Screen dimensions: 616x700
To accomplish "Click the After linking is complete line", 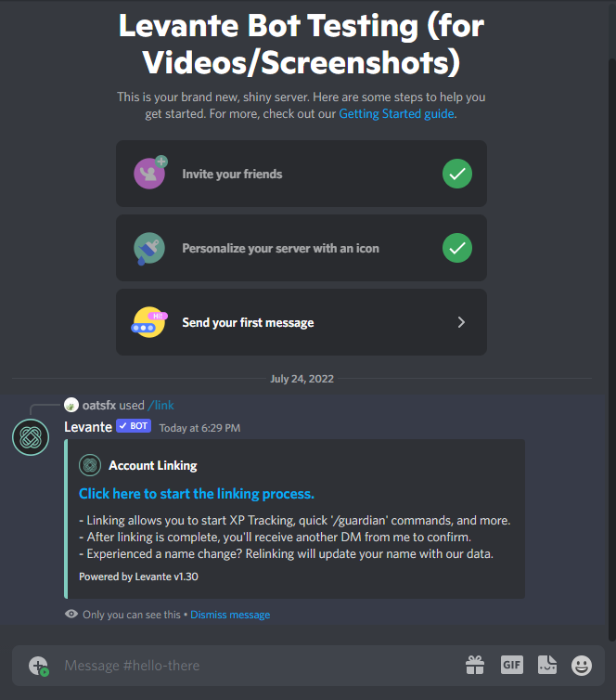I will point(276,537).
